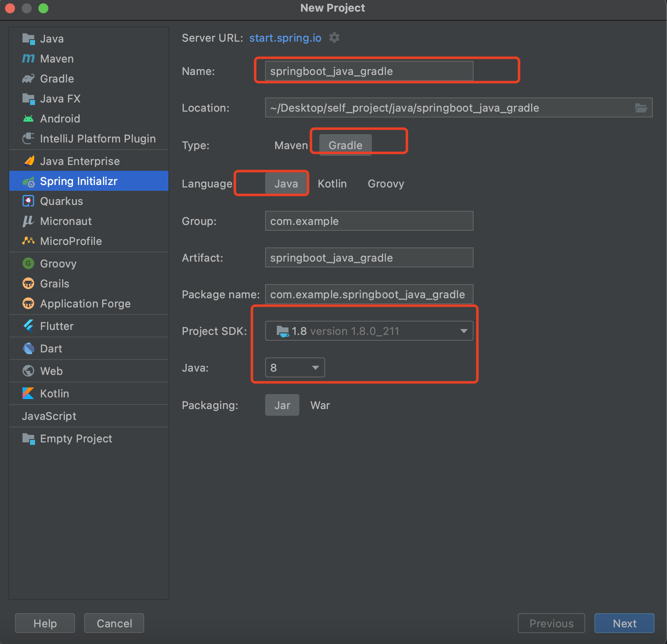Click the Gradle elephant icon in sidebar
This screenshot has width=667, height=644.
(28, 79)
